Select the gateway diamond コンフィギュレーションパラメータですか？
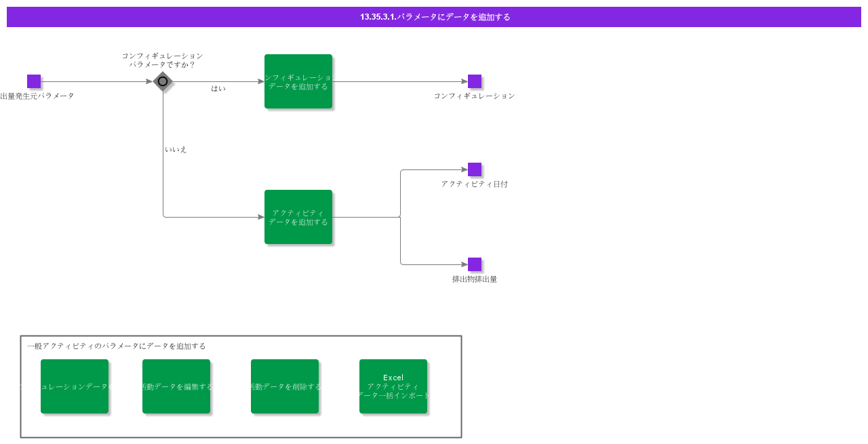Image resolution: width=868 pixels, height=444 pixels. 163,81
